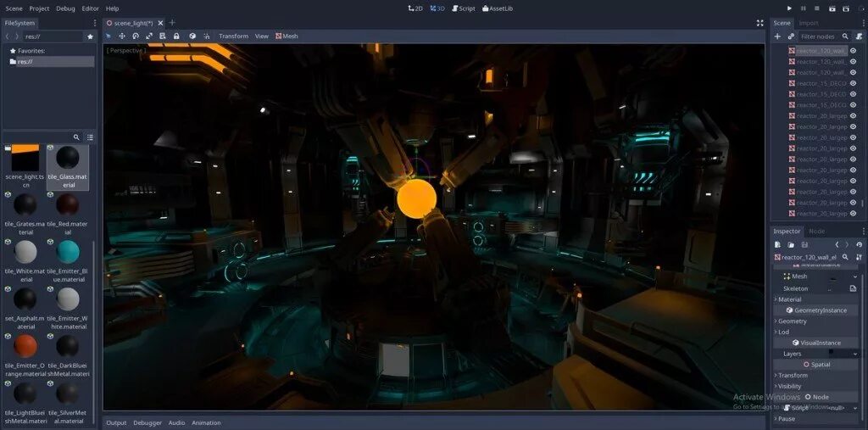
Task: Open the Editor menu
Action: (x=90, y=8)
